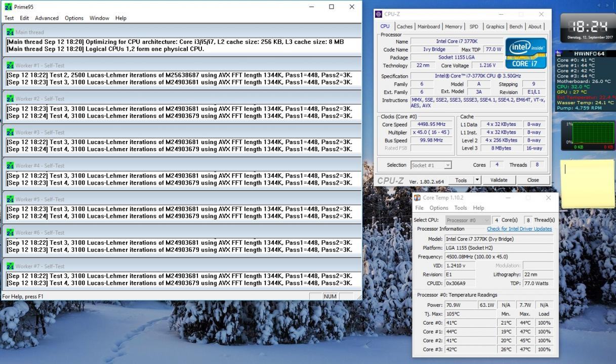
Task: Switch to the Memory tab in CPU-Z
Action: coord(454,27)
